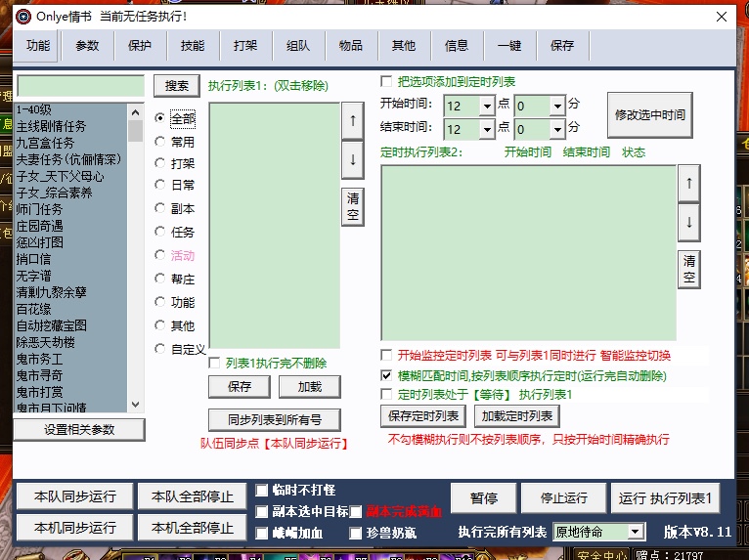
Task: Open the 保护 tab
Action: tap(140, 46)
